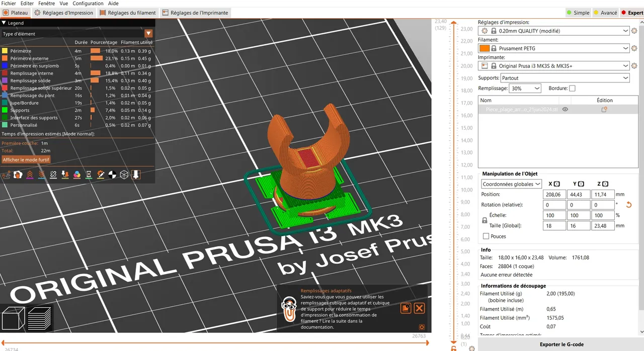
Task: Click the Exporter le G-code button
Action: pyautogui.click(x=561, y=344)
